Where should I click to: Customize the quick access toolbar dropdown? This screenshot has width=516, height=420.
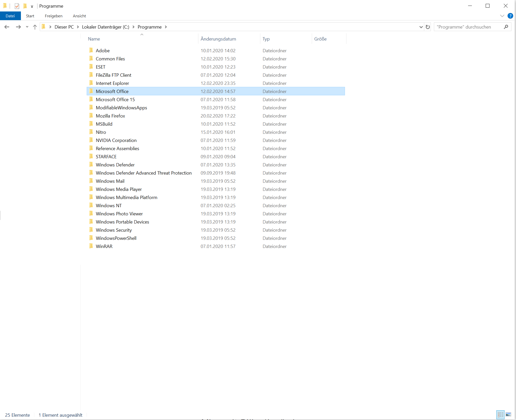(x=32, y=6)
